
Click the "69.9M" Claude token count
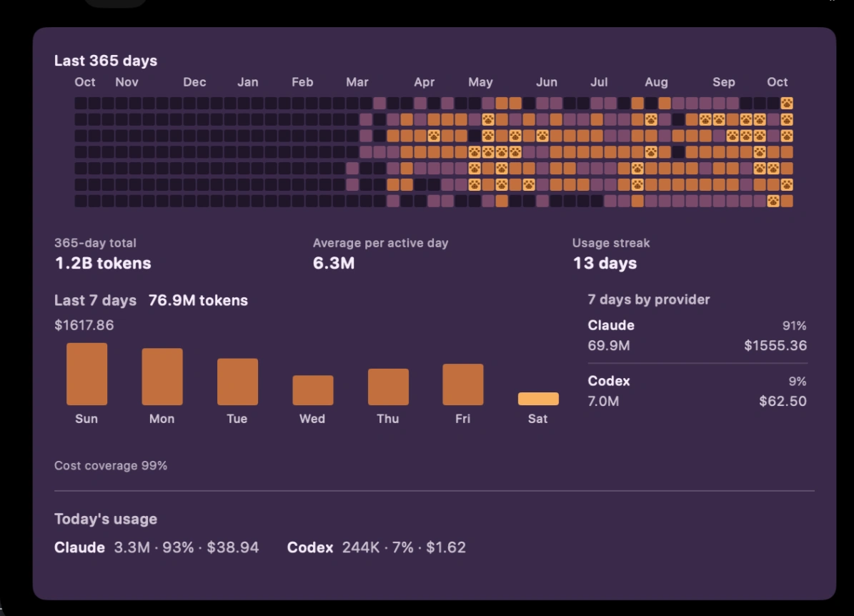click(609, 345)
